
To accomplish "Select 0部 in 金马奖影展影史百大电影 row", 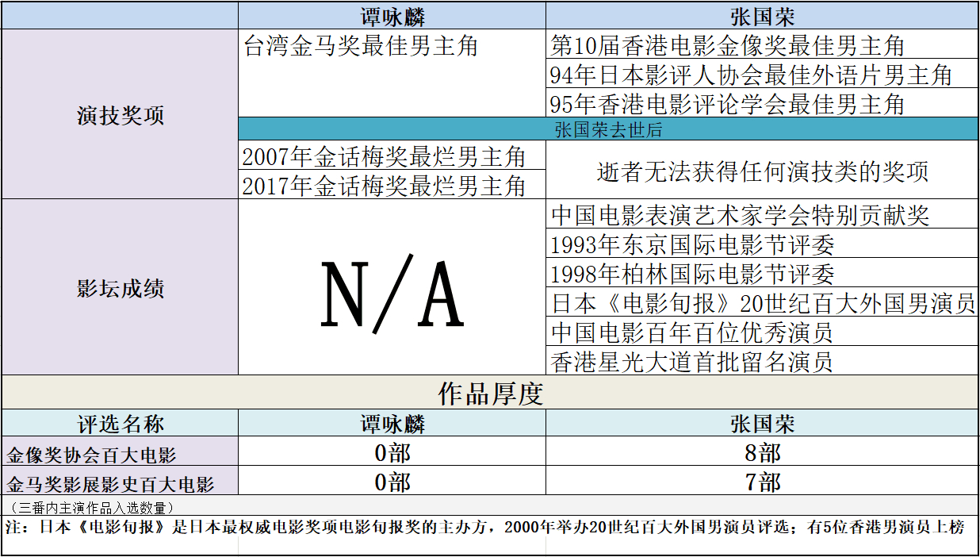I will click(392, 481).
